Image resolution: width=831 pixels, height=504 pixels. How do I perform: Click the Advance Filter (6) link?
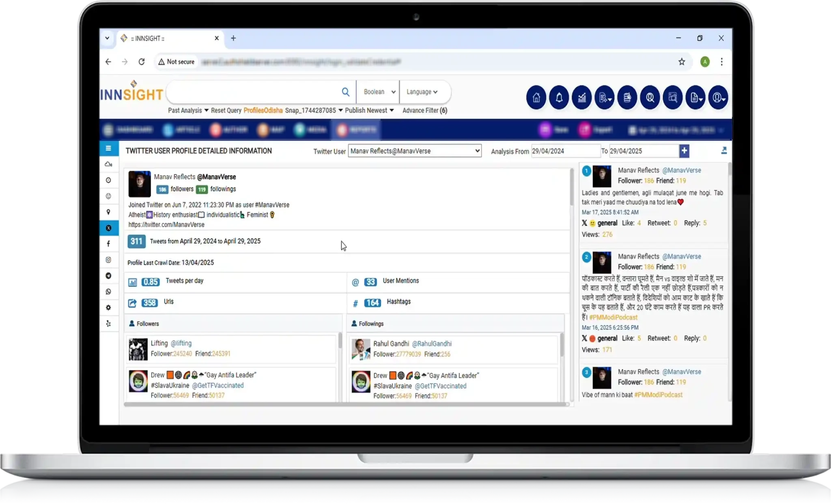(424, 110)
